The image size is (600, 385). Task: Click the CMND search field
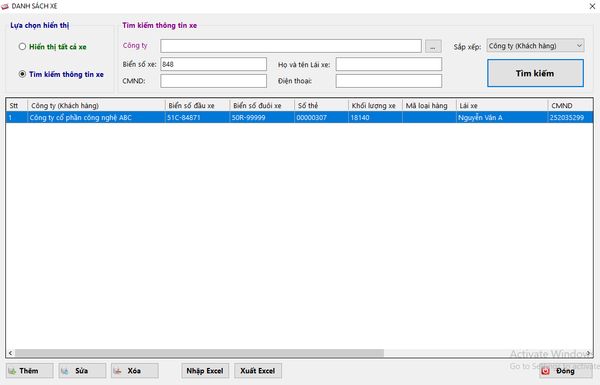[214, 81]
